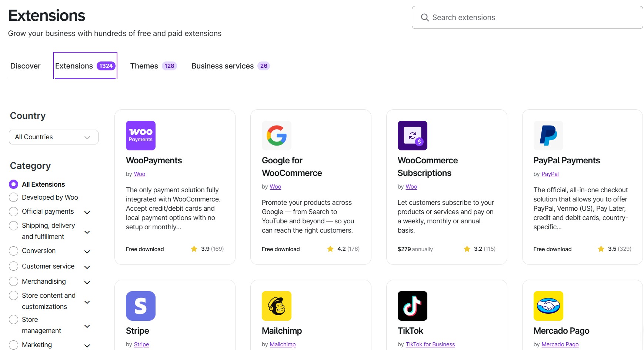Follow the Mailchimp vendor link
This screenshot has width=644, height=350.
[x=283, y=344]
